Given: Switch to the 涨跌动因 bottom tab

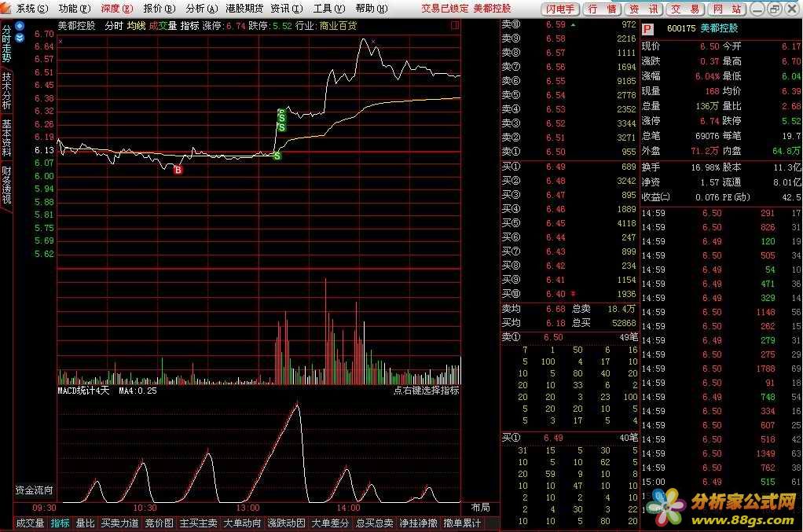Looking at the screenshot, I should pyautogui.click(x=286, y=523).
